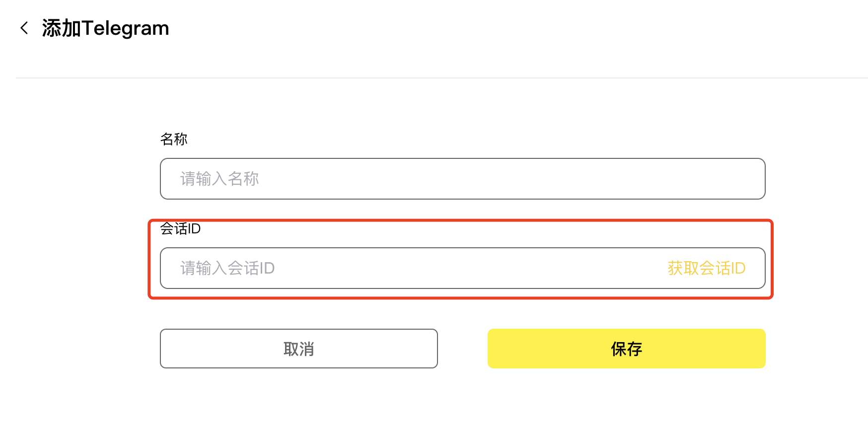
Task: Cancel adding the Telegram channel
Action: point(298,349)
